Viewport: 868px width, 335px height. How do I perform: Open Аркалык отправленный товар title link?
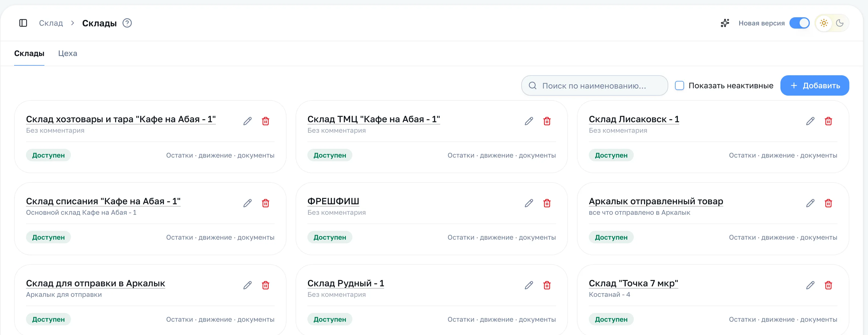click(656, 201)
